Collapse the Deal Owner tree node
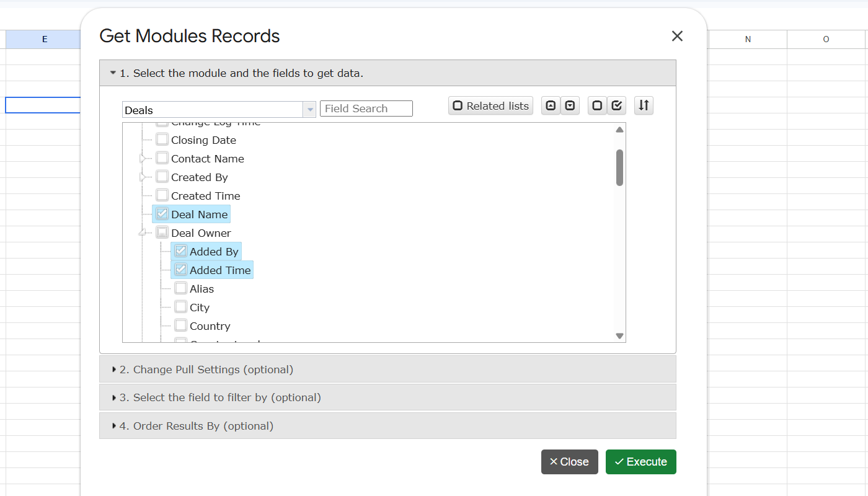 [x=143, y=232]
